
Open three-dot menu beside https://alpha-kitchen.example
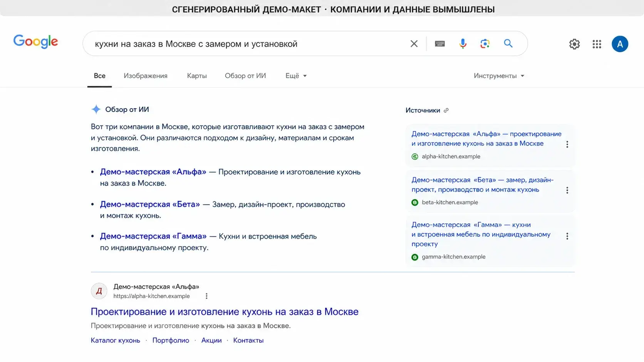(x=206, y=296)
